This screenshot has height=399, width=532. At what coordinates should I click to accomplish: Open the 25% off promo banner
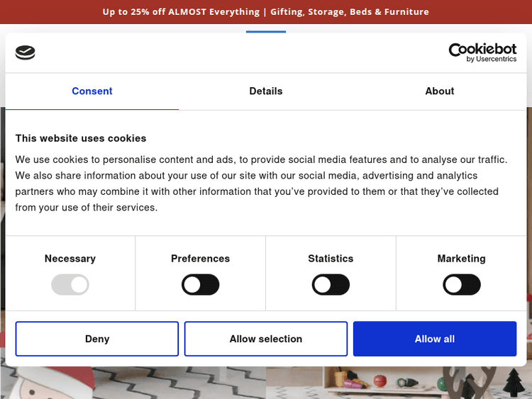tap(266, 12)
